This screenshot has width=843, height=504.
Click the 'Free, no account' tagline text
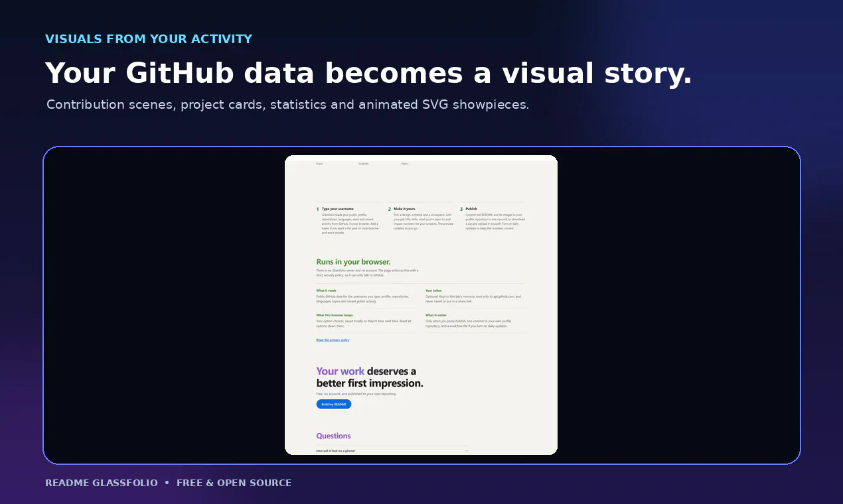pyautogui.click(x=356, y=394)
